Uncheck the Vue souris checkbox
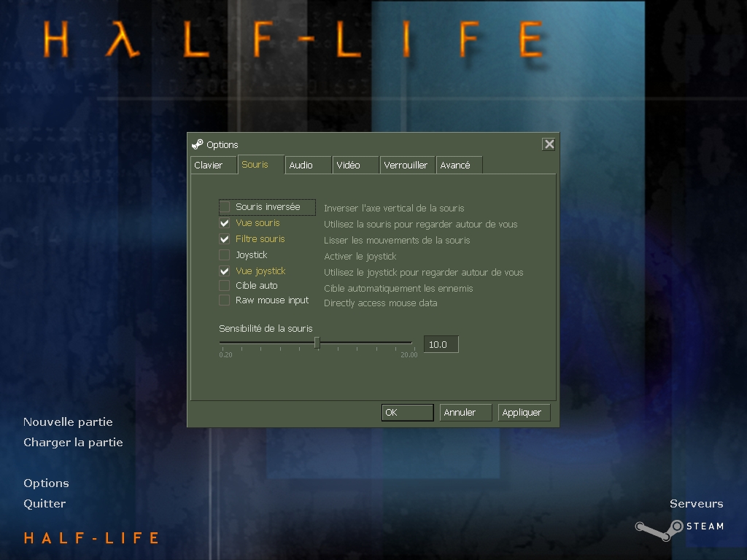 pyautogui.click(x=225, y=223)
